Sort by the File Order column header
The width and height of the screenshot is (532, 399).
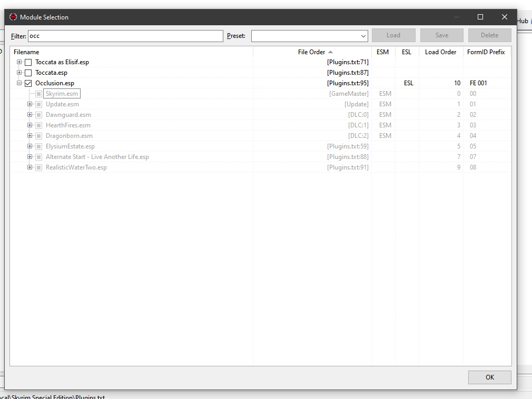(x=312, y=52)
